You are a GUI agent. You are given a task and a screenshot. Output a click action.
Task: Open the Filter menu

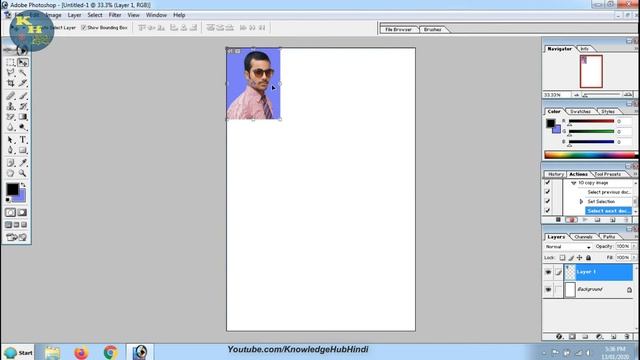coord(115,15)
